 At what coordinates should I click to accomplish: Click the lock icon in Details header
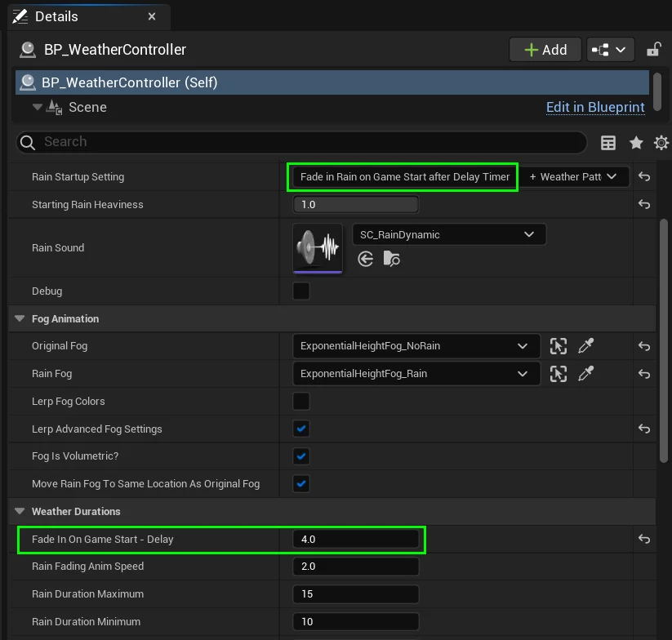pyautogui.click(x=653, y=50)
